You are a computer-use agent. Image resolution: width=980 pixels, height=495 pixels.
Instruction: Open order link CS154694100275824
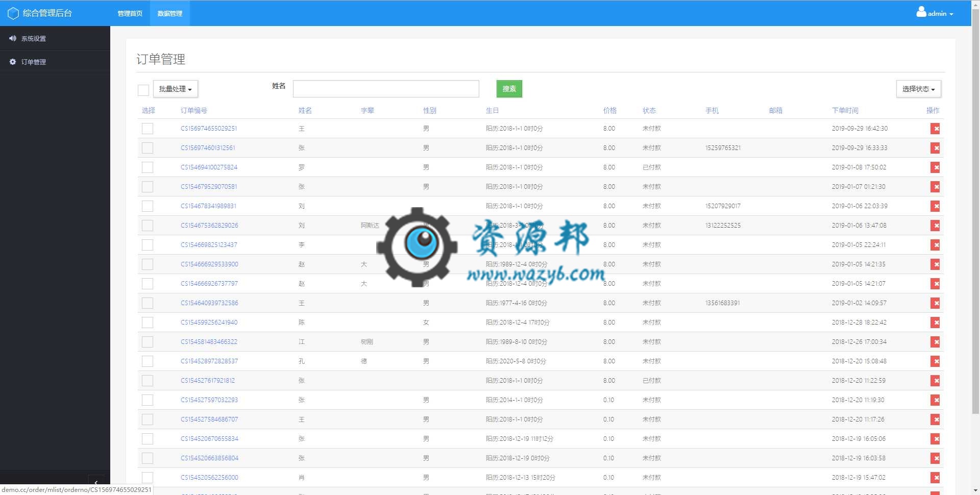209,167
